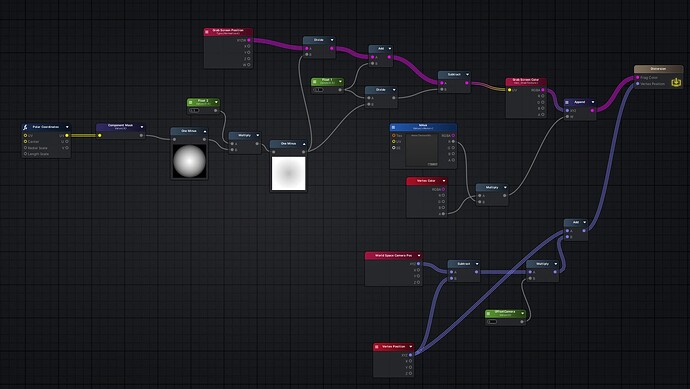Select the XYZ output port of Vertex Position node

(410, 355)
